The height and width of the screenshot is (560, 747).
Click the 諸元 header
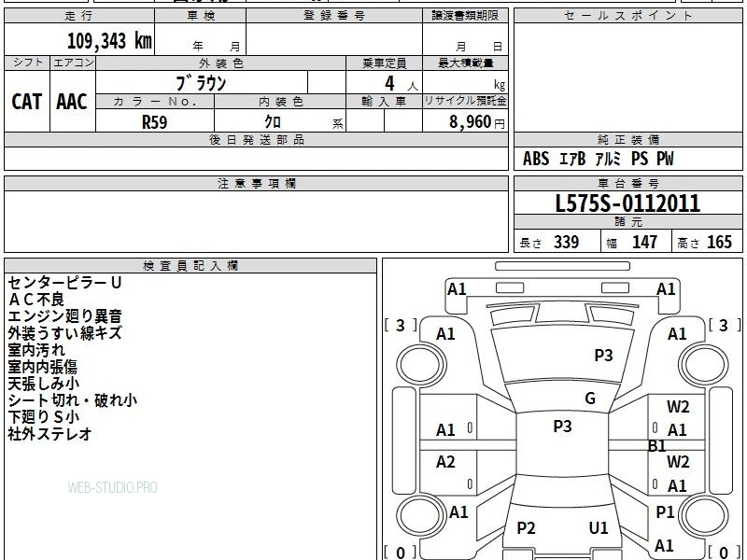point(627,222)
